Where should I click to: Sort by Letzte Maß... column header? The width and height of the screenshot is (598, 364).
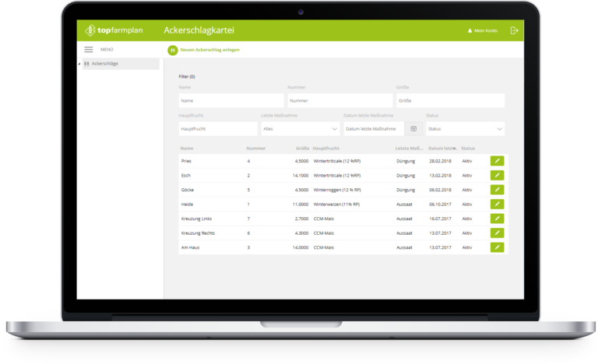coord(410,149)
